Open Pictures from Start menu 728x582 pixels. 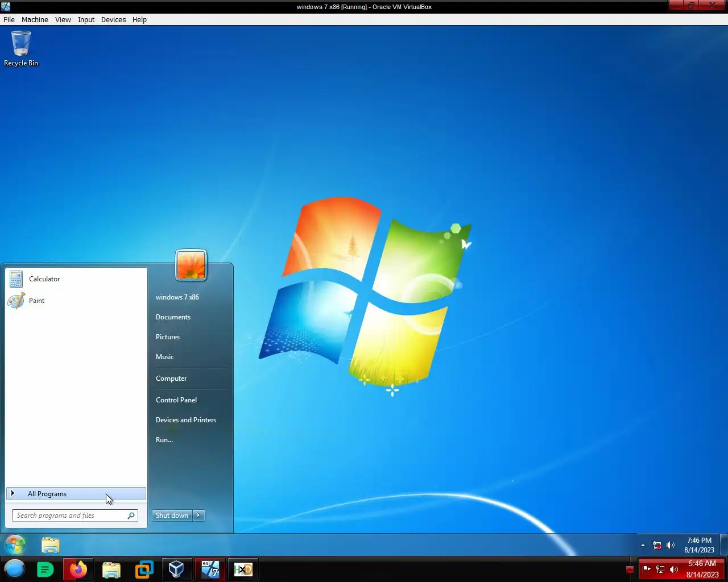pyautogui.click(x=168, y=337)
